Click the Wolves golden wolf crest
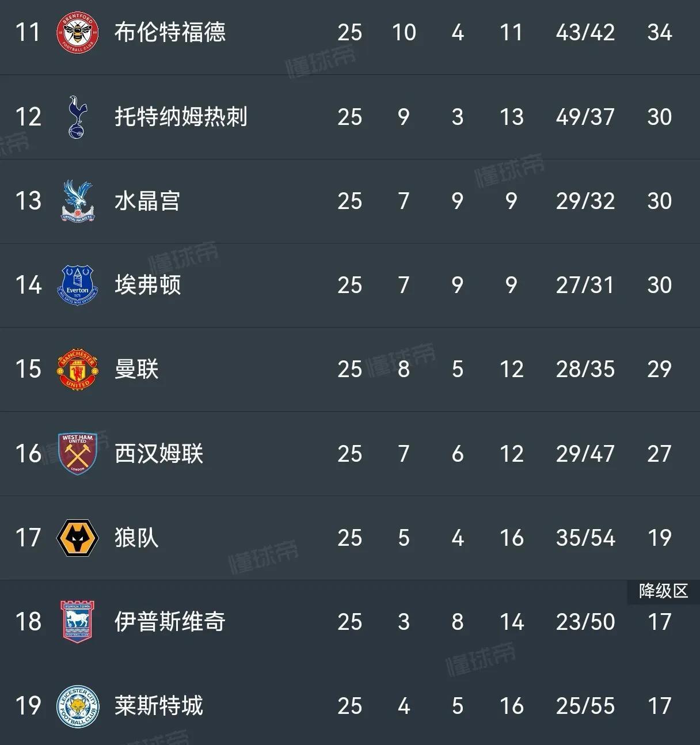The width and height of the screenshot is (700, 745). pyautogui.click(x=78, y=537)
